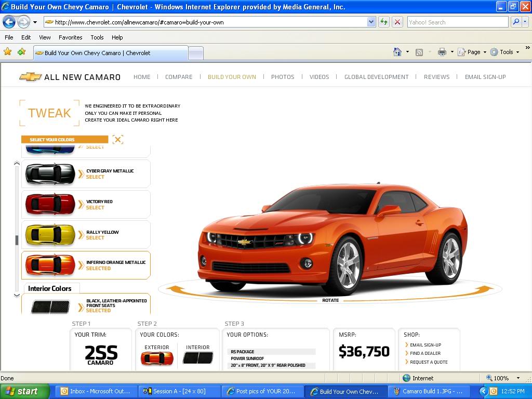The height and width of the screenshot is (399, 532).
Task: Open the Page toolbar menu
Action: pyautogui.click(x=472, y=52)
